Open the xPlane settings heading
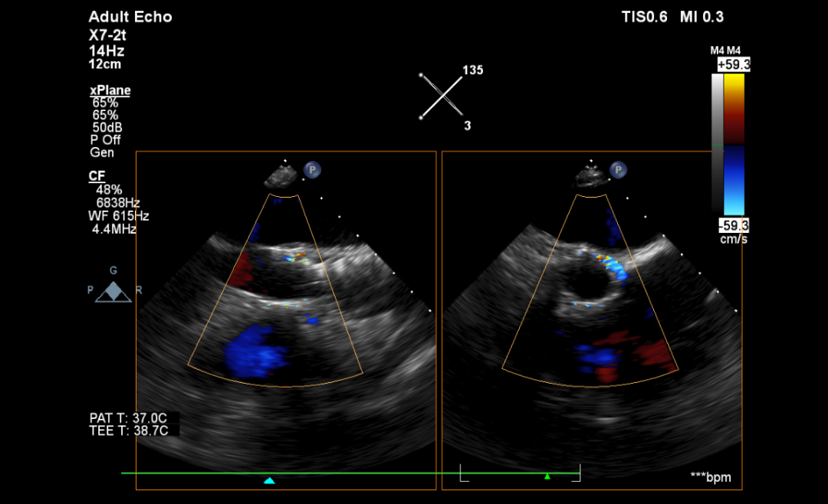 click(110, 90)
